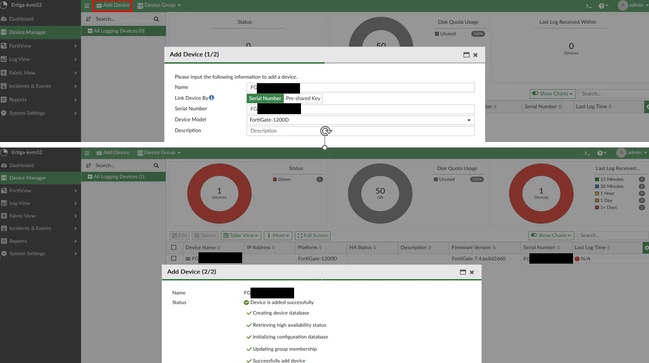Click Add Device in lower screenshot toolbar
The width and height of the screenshot is (649, 363).
[113, 153]
